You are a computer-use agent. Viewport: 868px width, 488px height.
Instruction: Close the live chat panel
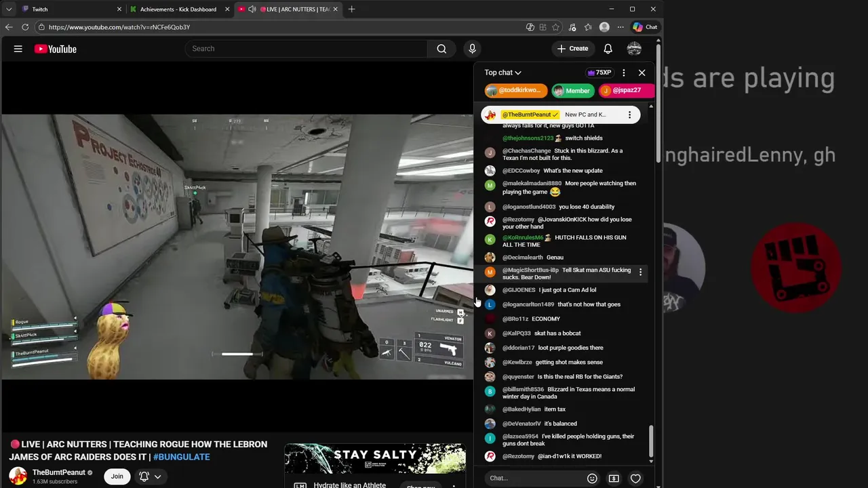(x=642, y=73)
